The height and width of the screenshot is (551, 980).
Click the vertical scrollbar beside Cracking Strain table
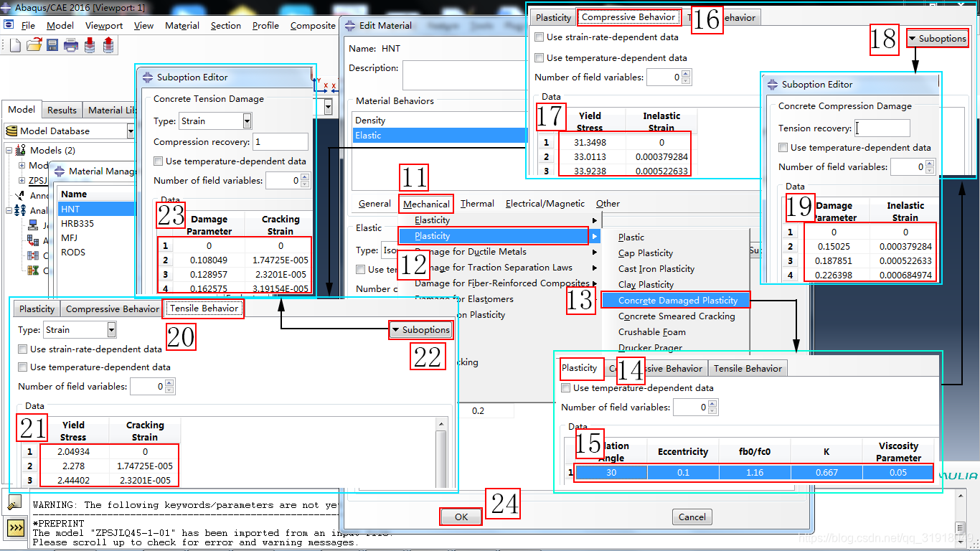click(440, 453)
